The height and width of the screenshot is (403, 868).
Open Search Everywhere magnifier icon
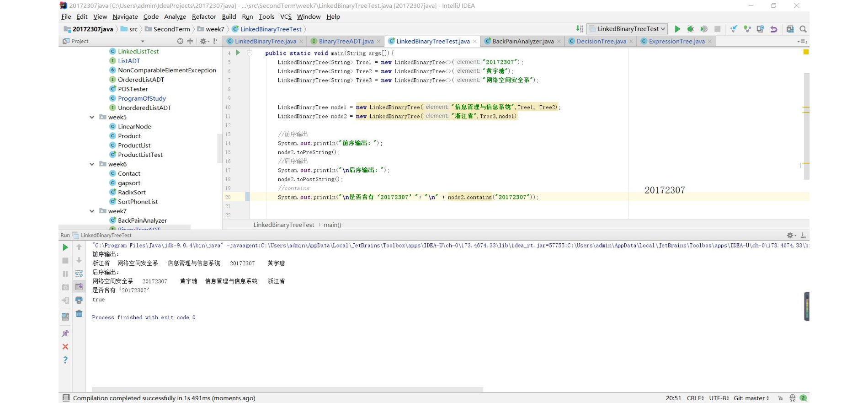coord(803,29)
